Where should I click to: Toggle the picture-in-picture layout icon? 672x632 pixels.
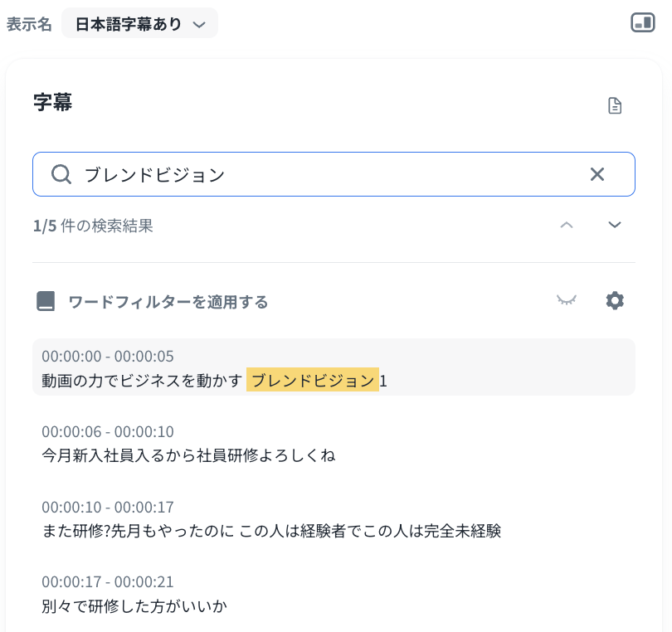click(642, 22)
